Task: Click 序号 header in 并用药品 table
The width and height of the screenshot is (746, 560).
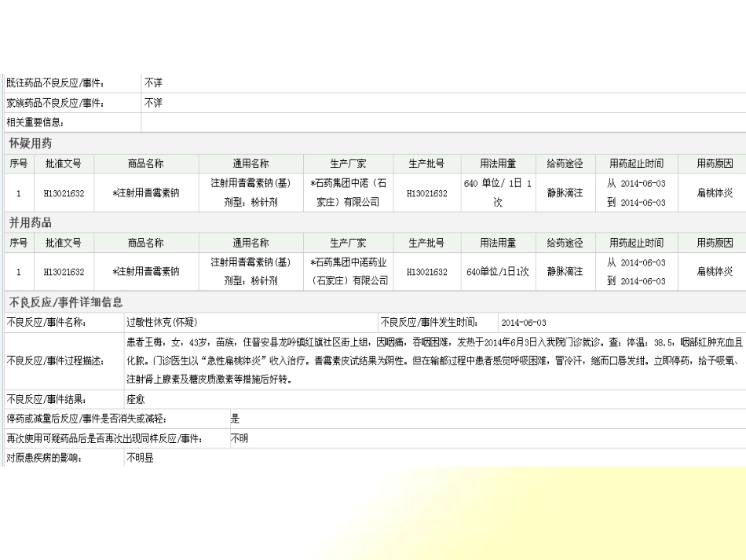Action: pyautogui.click(x=19, y=243)
